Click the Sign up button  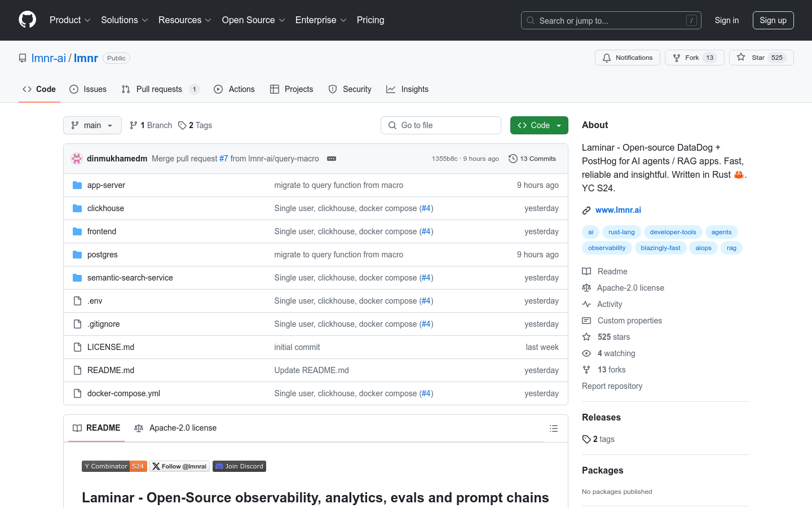pos(773,20)
